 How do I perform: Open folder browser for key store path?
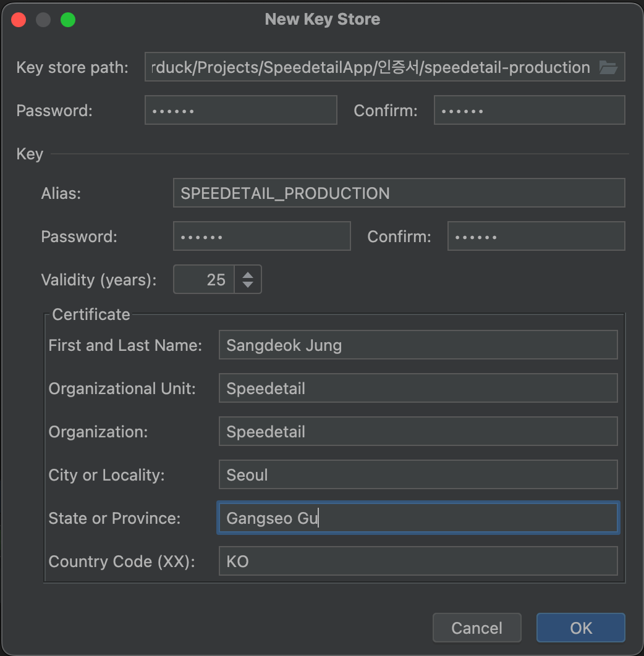pyautogui.click(x=608, y=67)
